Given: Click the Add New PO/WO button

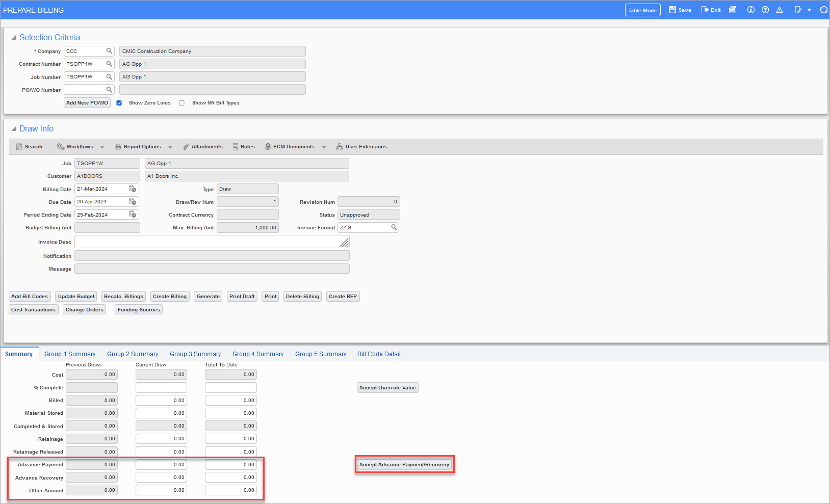Looking at the screenshot, I should 87,103.
